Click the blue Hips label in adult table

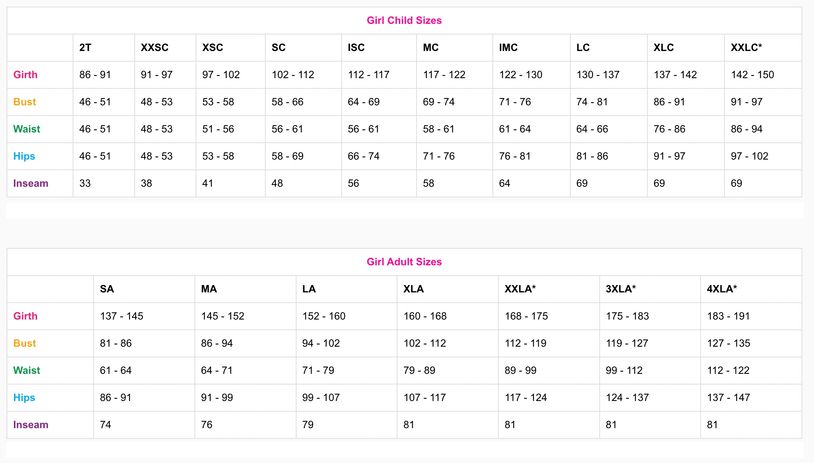[x=24, y=398]
